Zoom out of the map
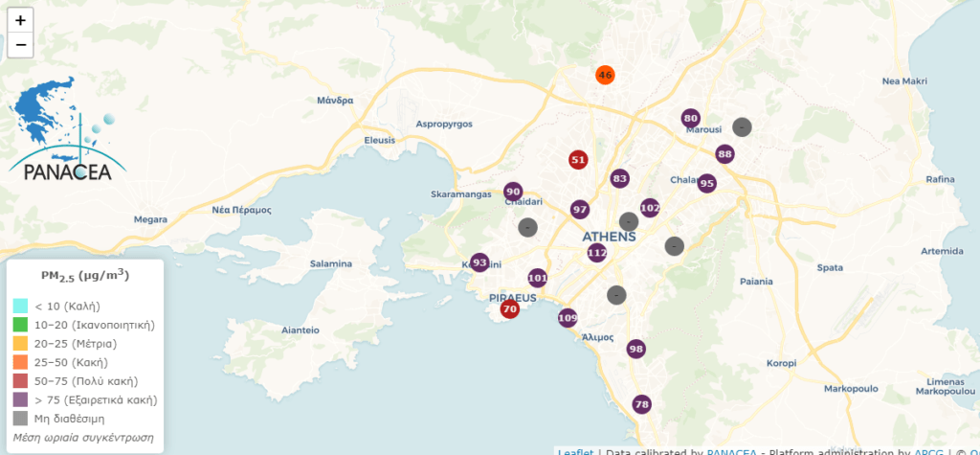The width and height of the screenshot is (980, 455). coord(21,44)
